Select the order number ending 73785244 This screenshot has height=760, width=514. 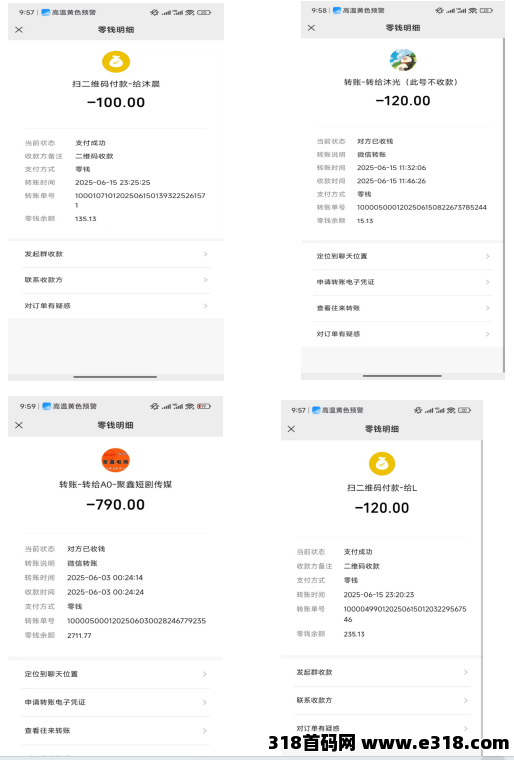(422, 207)
